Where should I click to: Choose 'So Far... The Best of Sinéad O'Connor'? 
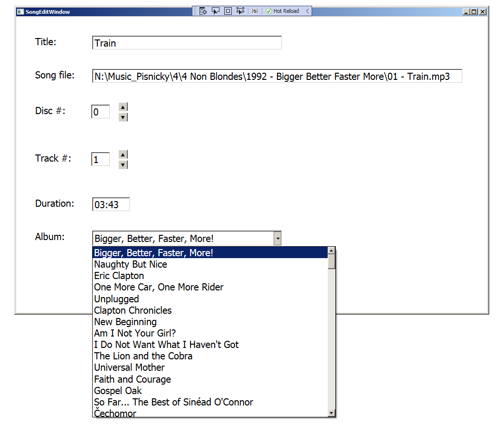(x=210, y=403)
